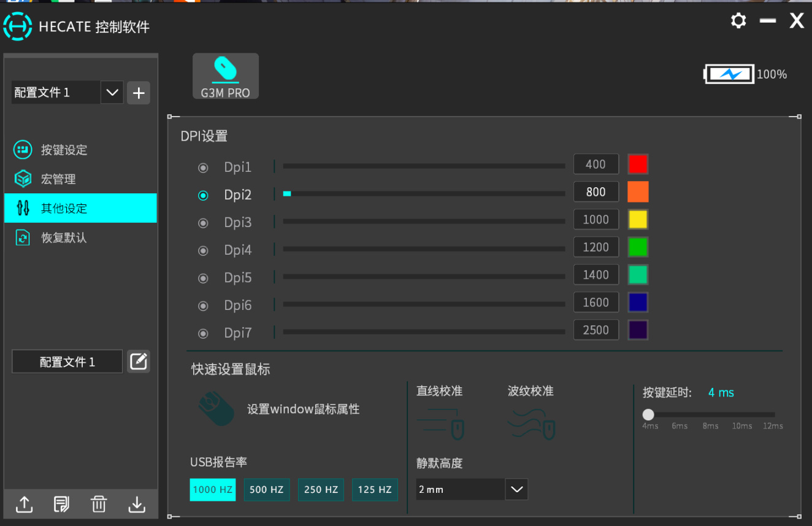Screen dimensions: 812x526
Task: Click the Dpi6 value field showing 1600
Action: [596, 303]
